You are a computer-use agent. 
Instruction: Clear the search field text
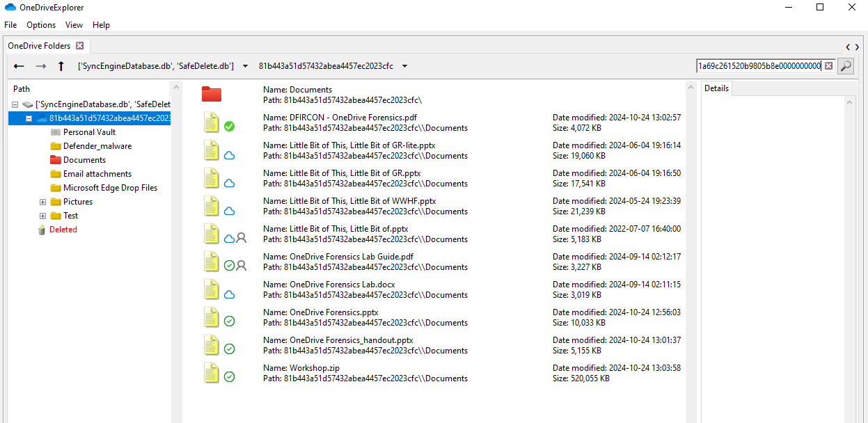click(x=828, y=66)
